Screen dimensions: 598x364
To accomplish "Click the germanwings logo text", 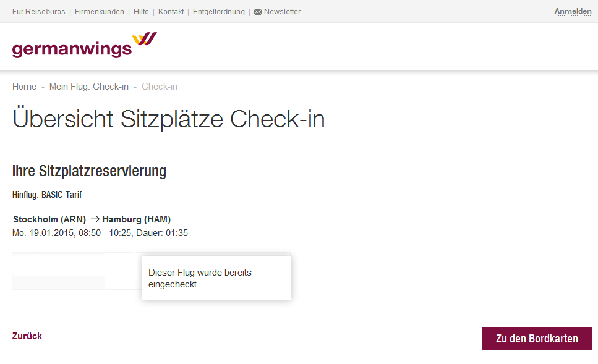I will pyautogui.click(x=72, y=49).
